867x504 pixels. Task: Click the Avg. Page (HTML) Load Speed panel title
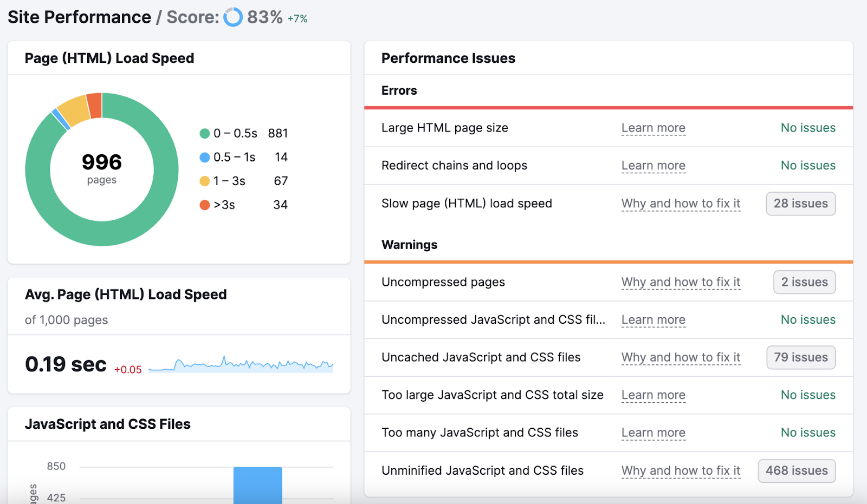point(126,294)
